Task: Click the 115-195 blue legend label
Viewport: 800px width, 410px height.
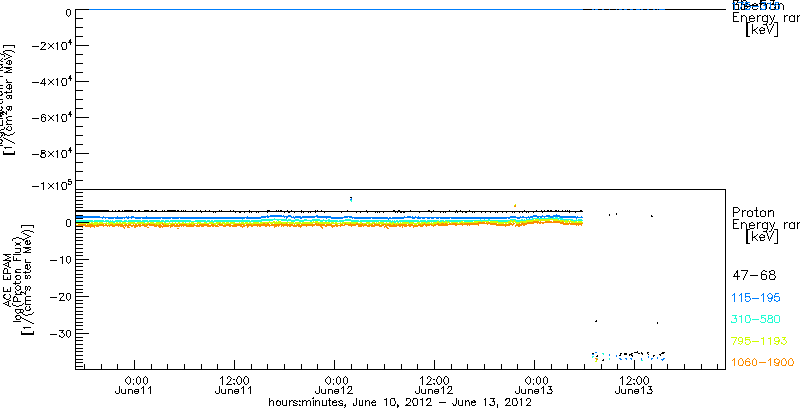Action: [x=756, y=298]
